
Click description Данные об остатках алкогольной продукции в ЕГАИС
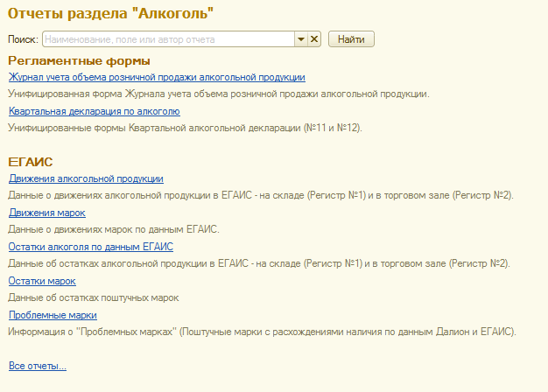pos(259,263)
